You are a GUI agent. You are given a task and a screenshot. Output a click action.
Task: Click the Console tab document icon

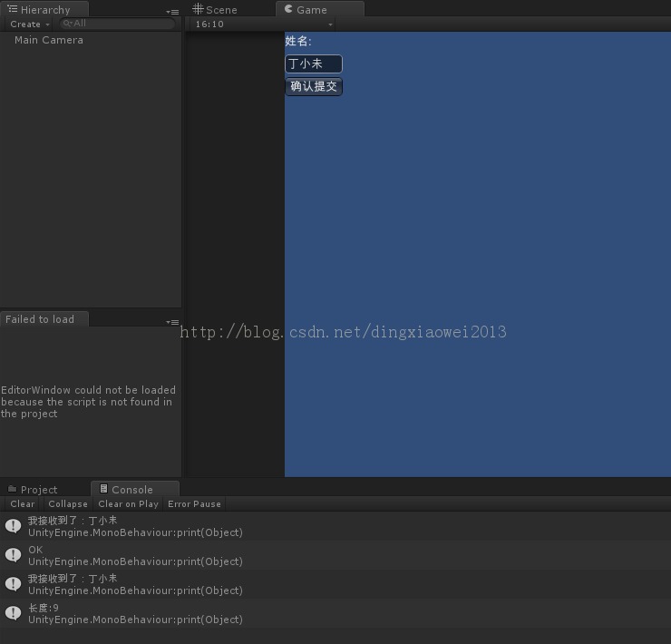point(103,489)
